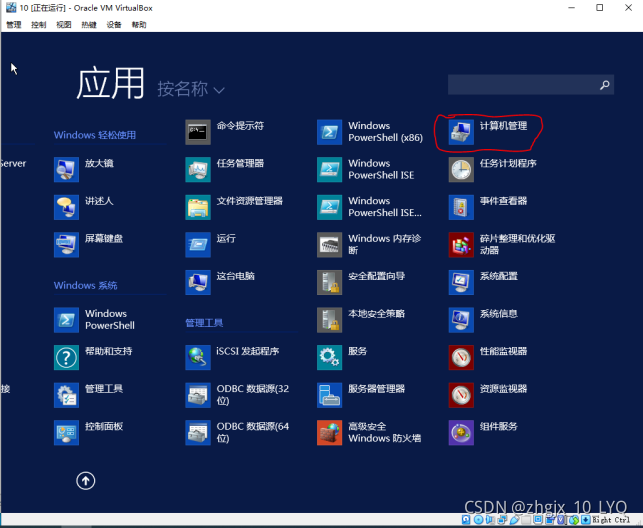Open ODBC 数据源(64 位) icon

point(198,433)
